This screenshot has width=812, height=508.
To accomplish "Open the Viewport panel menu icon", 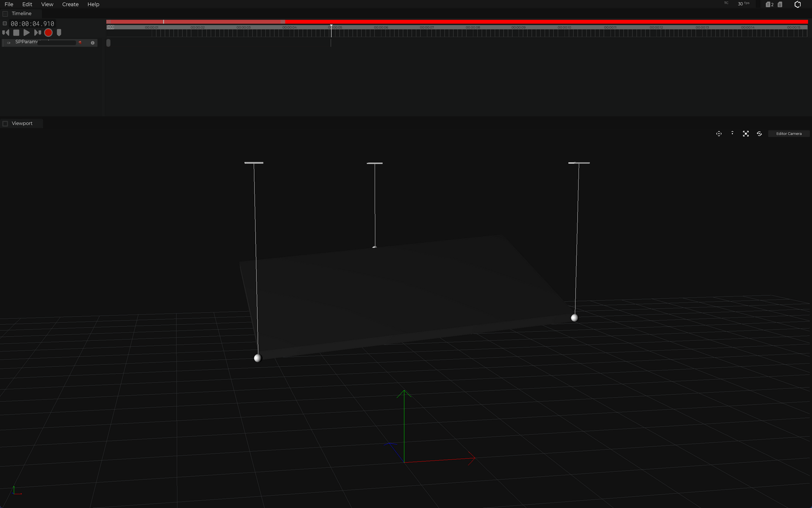I will [x=6, y=123].
